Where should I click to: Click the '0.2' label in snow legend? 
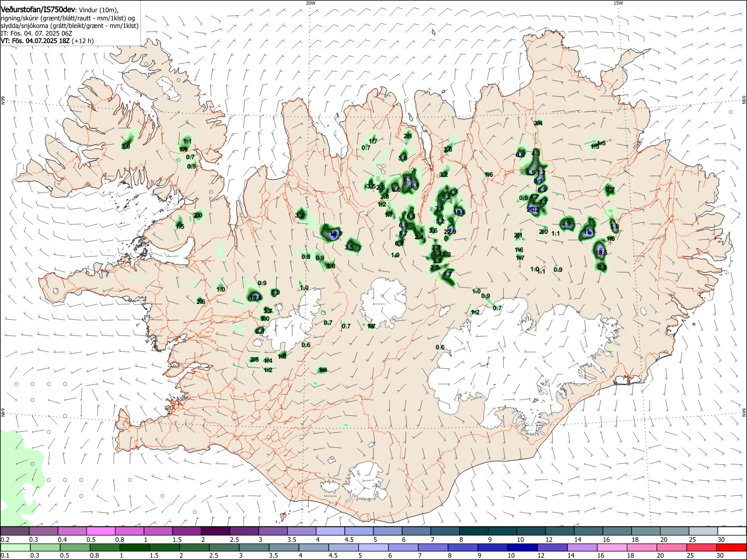pyautogui.click(x=5, y=540)
